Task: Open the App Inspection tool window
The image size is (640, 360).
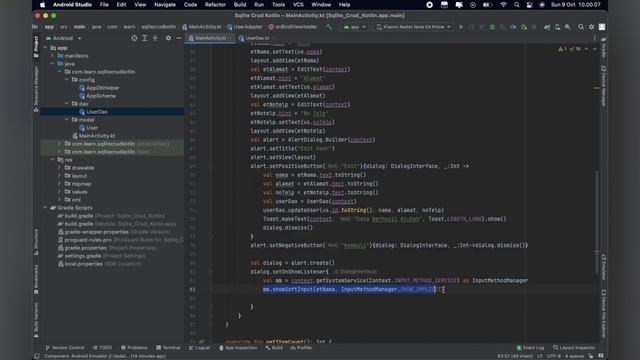Action: pyautogui.click(x=238, y=348)
